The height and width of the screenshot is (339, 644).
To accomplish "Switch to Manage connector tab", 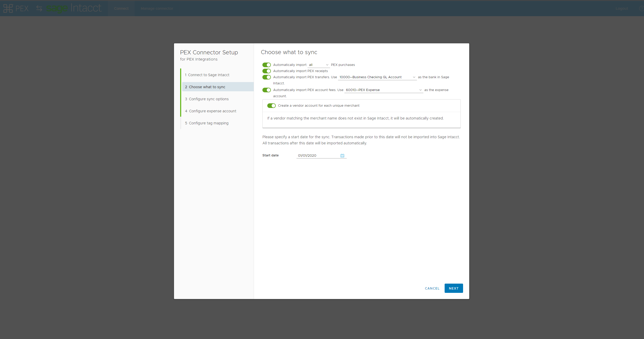I will (x=157, y=8).
